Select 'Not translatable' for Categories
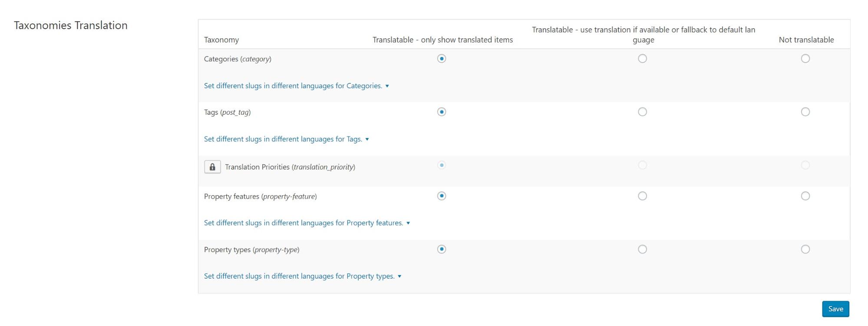 pyautogui.click(x=805, y=59)
